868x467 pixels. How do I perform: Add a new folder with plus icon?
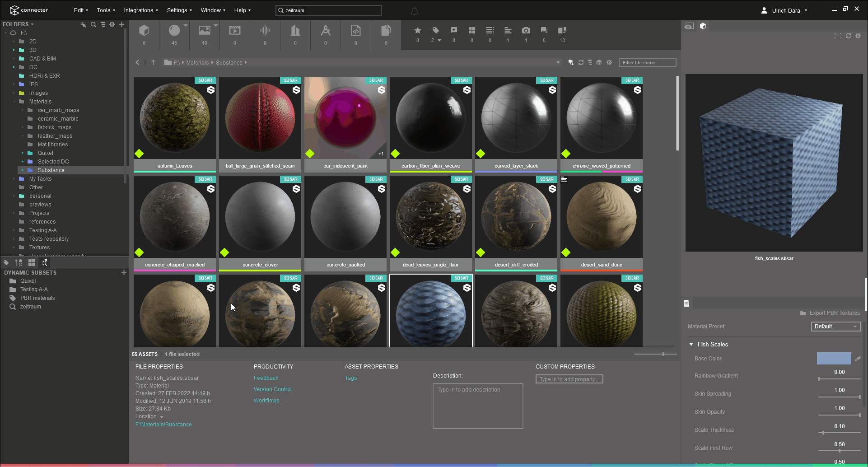tap(121, 24)
